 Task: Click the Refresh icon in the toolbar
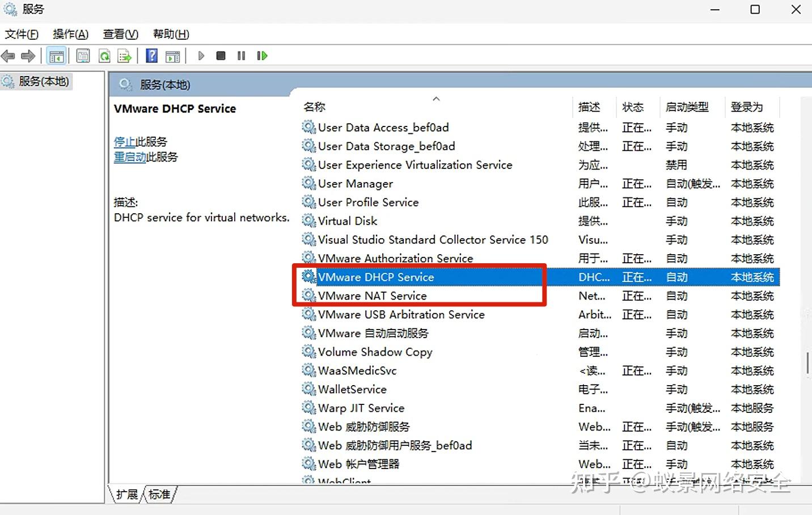(x=104, y=56)
